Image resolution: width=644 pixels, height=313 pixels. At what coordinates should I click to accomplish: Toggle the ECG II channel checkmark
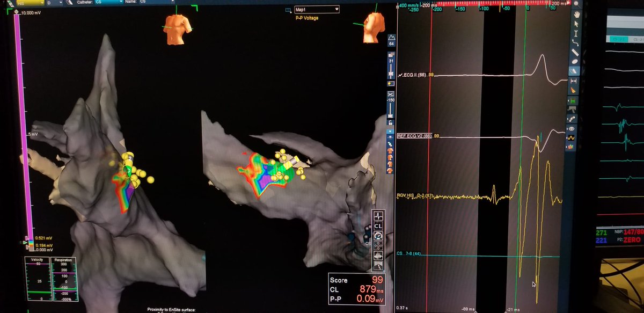400,74
